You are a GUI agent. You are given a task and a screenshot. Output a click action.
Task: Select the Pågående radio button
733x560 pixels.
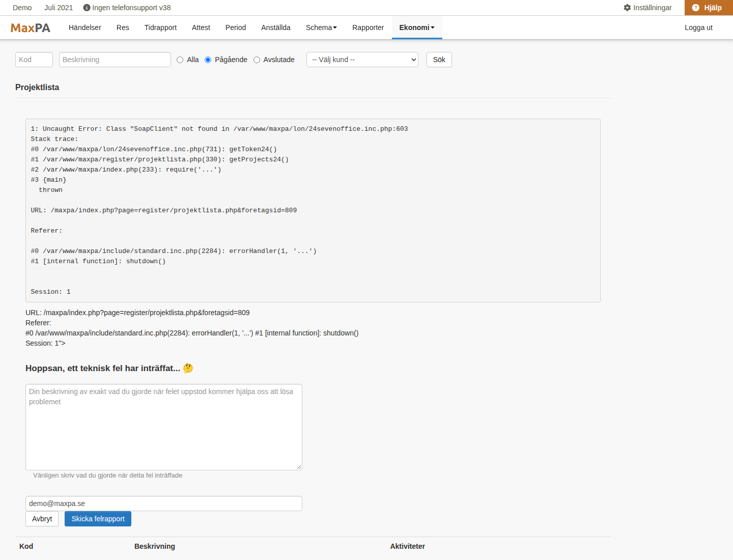(x=208, y=60)
